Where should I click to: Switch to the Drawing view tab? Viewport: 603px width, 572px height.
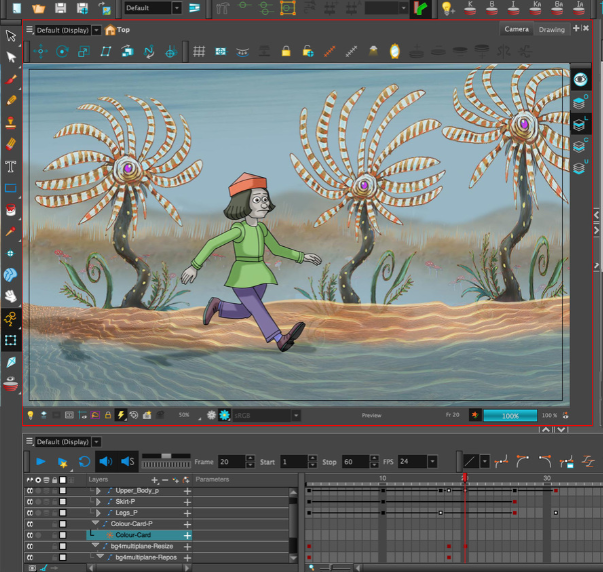click(551, 30)
